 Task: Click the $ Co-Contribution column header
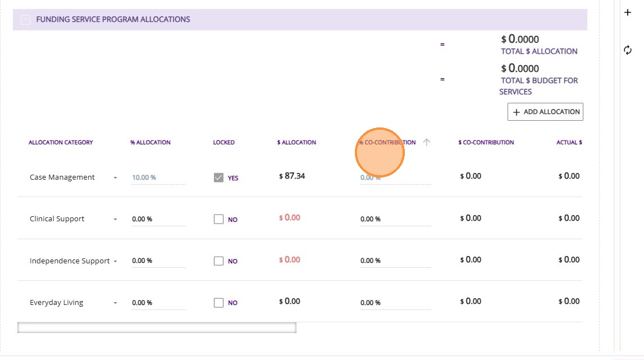[x=486, y=143]
